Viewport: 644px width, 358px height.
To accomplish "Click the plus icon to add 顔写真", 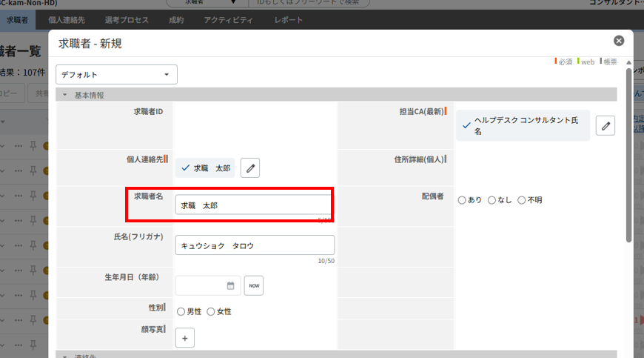I will [x=185, y=338].
